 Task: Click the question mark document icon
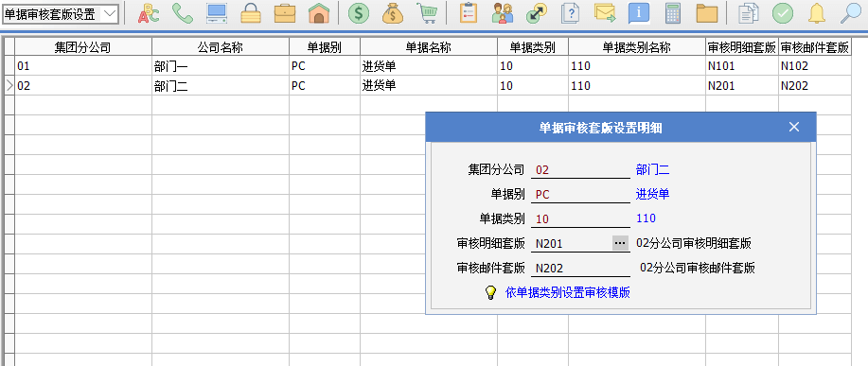[x=570, y=13]
